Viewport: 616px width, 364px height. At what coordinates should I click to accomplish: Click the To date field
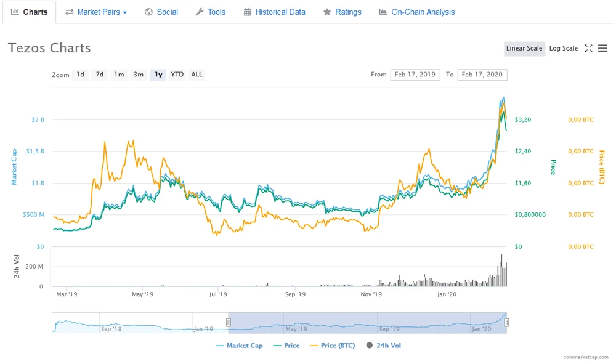click(482, 75)
